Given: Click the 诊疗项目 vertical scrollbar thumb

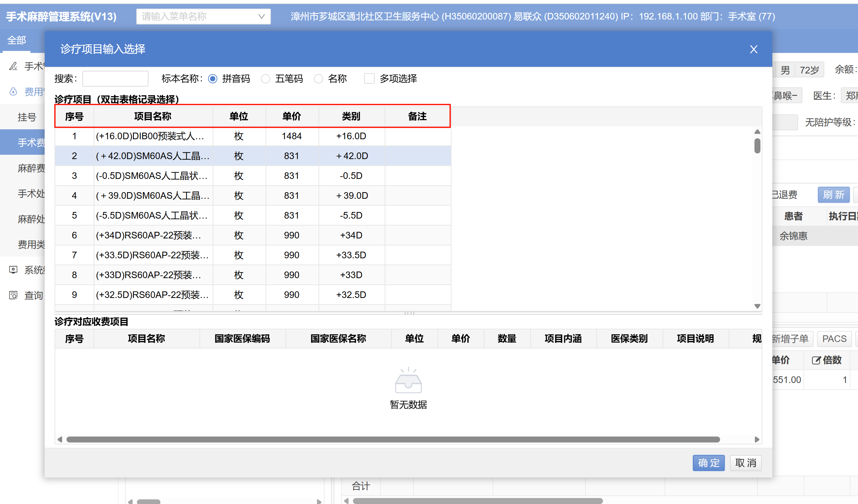Looking at the screenshot, I should coord(757,146).
